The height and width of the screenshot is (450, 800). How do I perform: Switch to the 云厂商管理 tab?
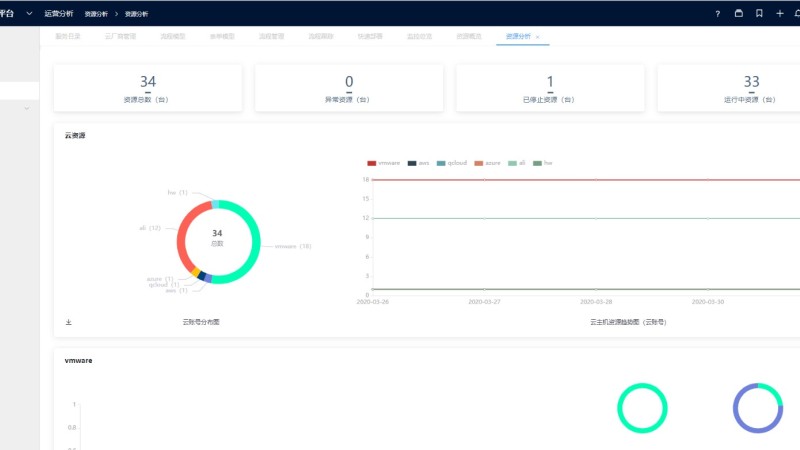point(120,36)
